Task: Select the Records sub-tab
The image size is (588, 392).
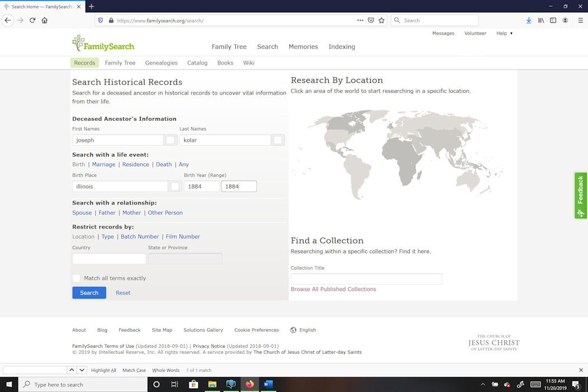Action: 85,63
